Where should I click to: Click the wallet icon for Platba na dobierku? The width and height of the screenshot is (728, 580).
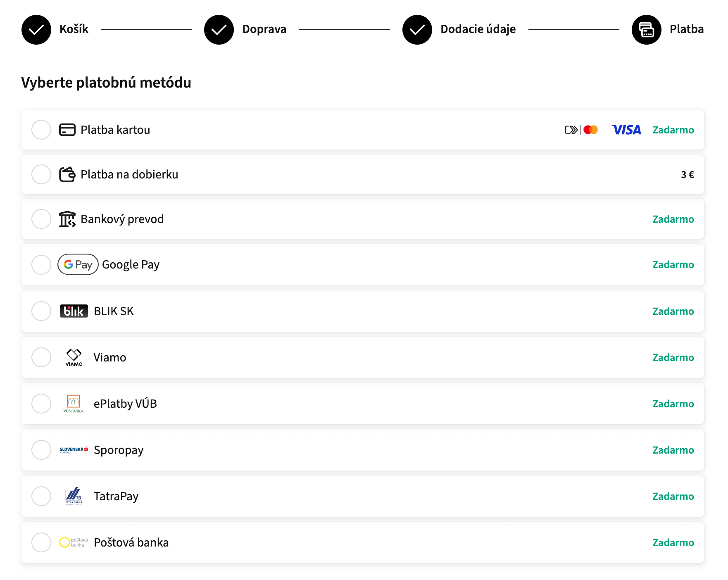point(67,174)
